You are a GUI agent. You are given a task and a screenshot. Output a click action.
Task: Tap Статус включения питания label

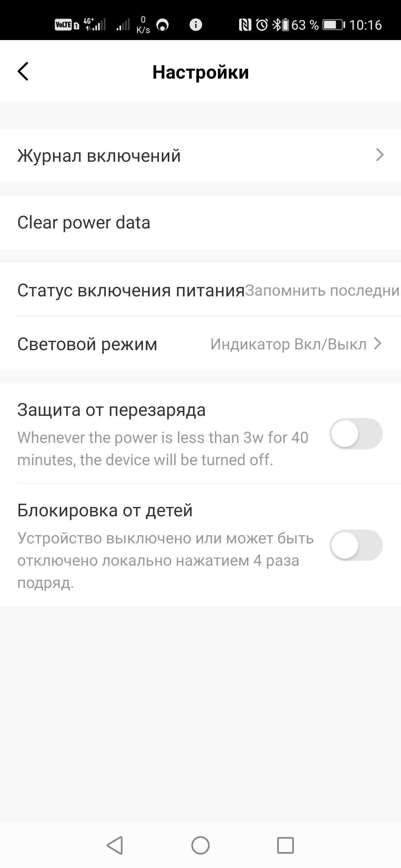[x=131, y=290]
